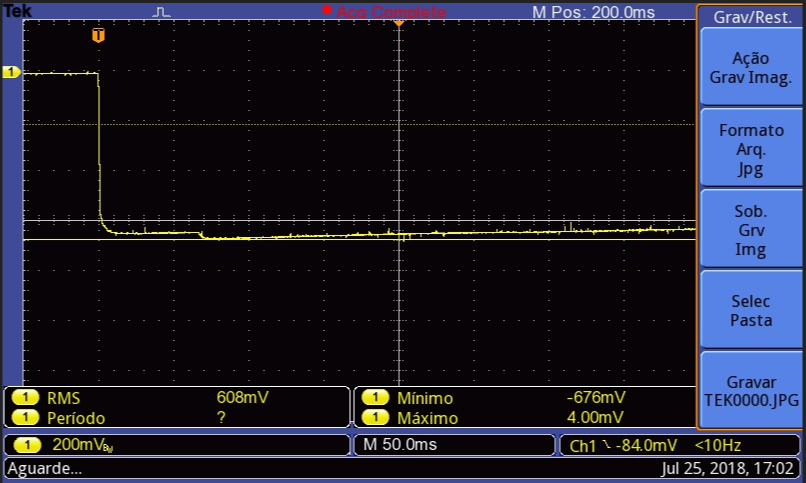
Task: Click the Jul 25, 2018, 17:02 timestamp
Action: pos(727,469)
